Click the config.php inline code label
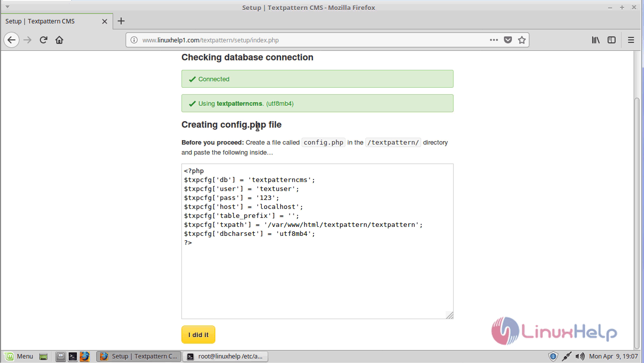The height and width of the screenshot is (363, 644). tap(323, 142)
